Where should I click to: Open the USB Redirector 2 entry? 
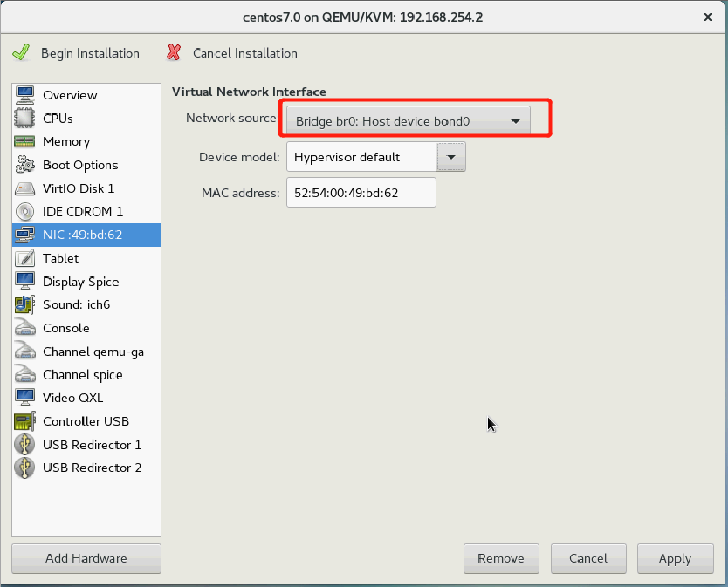86,468
